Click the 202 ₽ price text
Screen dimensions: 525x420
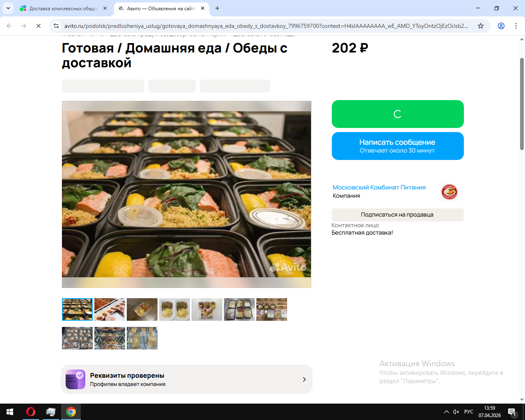(x=350, y=48)
